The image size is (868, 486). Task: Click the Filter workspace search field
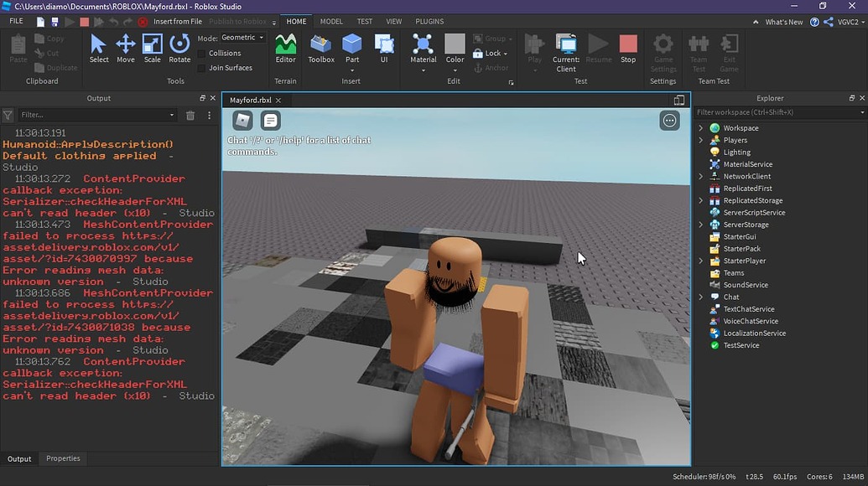pos(780,112)
